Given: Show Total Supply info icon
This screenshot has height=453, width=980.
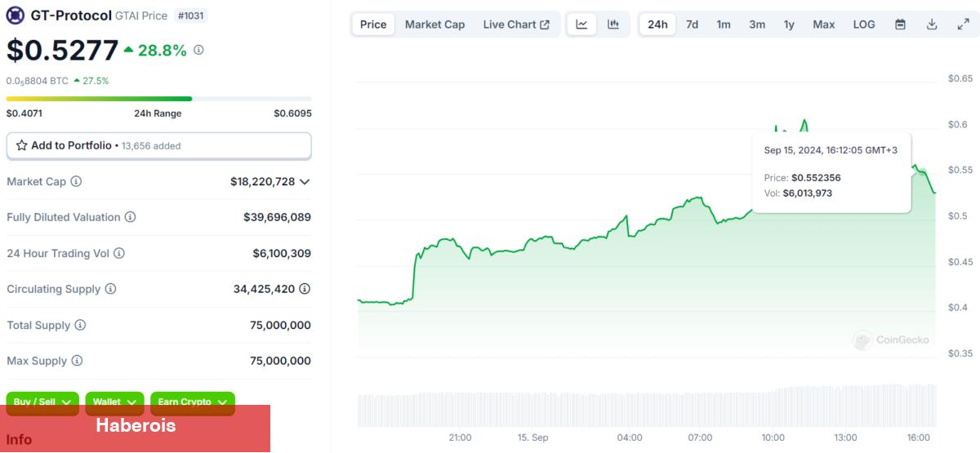Looking at the screenshot, I should [80, 325].
